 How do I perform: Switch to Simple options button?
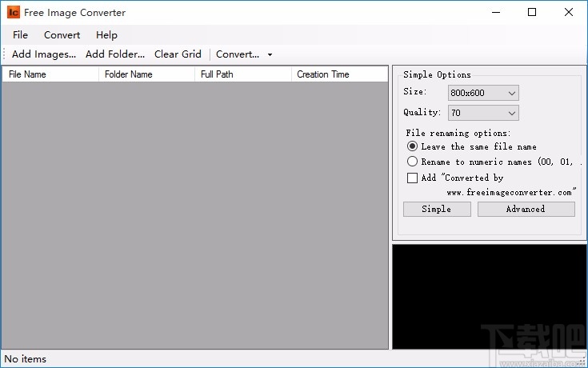click(x=437, y=209)
